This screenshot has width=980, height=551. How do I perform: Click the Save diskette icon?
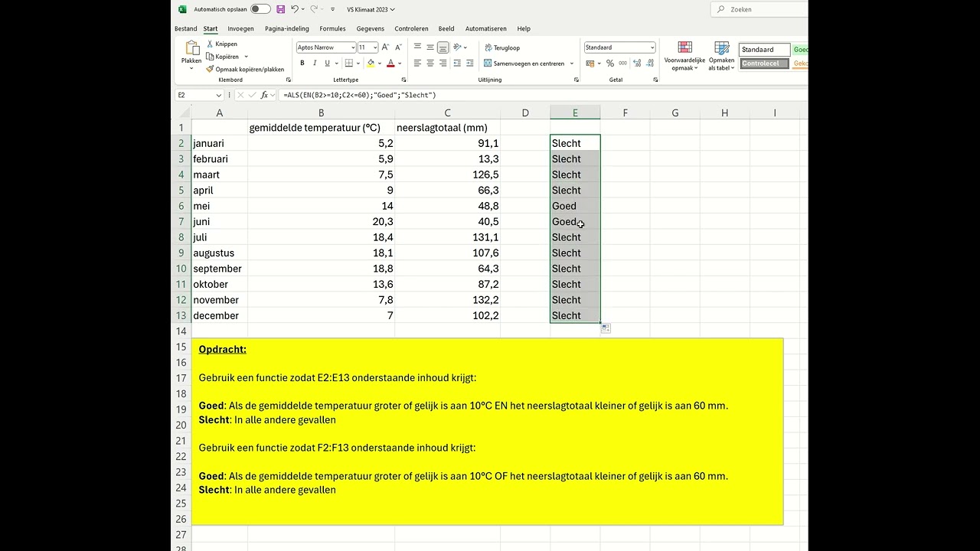click(281, 9)
